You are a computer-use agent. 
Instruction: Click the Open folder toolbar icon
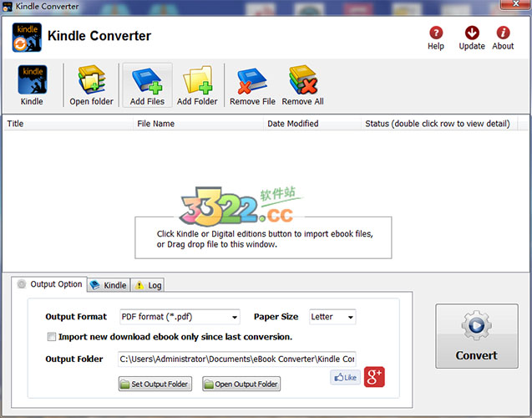coord(91,85)
